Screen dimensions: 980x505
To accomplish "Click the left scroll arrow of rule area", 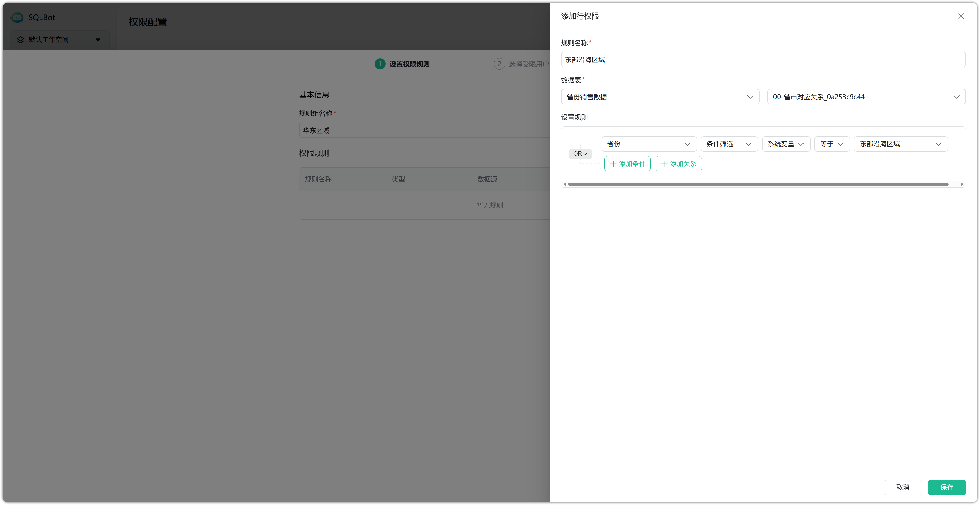I will tap(565, 184).
